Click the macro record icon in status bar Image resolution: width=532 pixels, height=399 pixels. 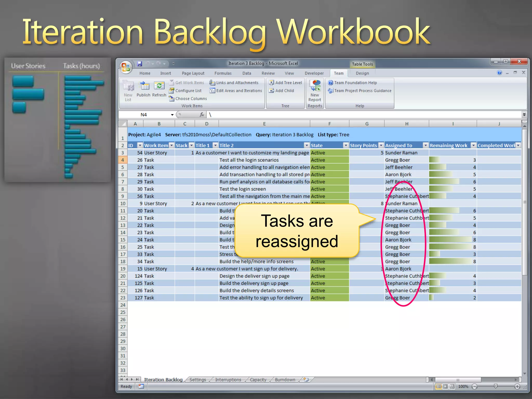(x=141, y=387)
